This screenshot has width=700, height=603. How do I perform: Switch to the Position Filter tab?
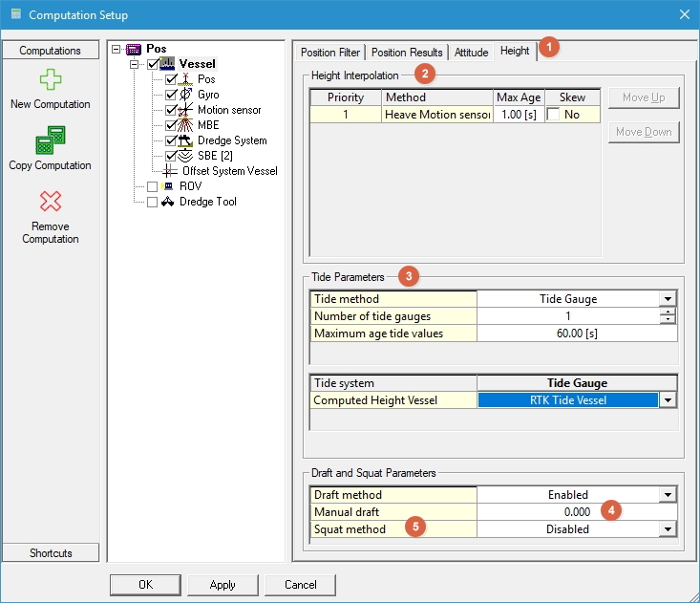coord(330,52)
